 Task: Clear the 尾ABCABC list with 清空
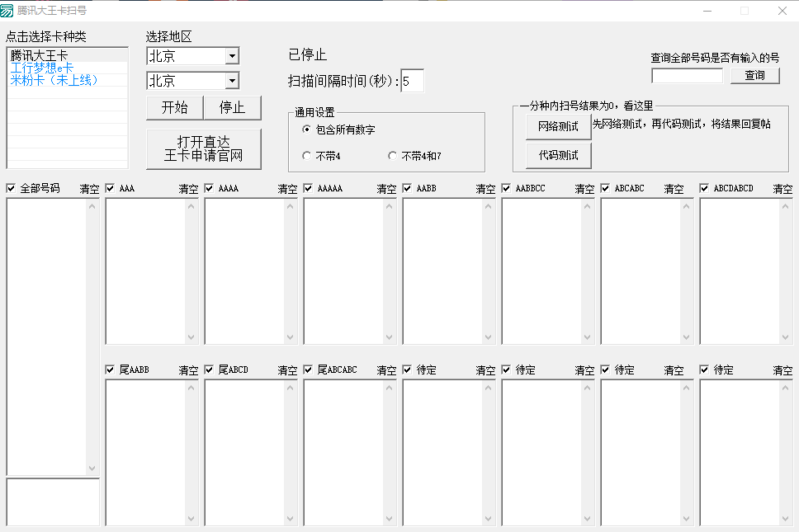386,370
